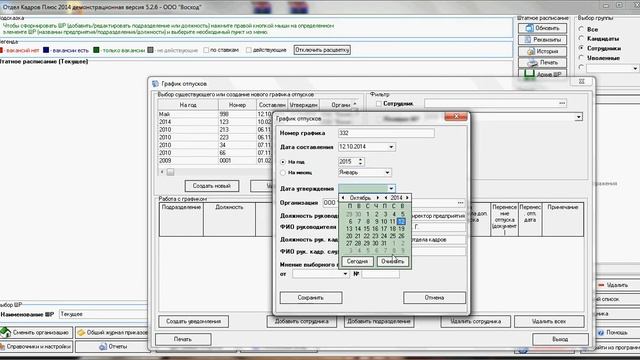
Task: Pick day 31 in the October calendar
Action: coord(384,243)
